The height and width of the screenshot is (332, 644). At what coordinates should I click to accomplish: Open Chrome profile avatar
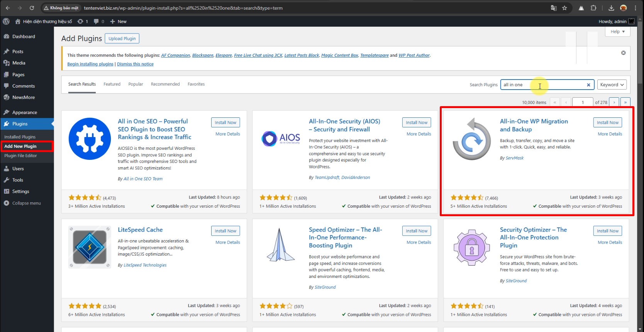(624, 8)
